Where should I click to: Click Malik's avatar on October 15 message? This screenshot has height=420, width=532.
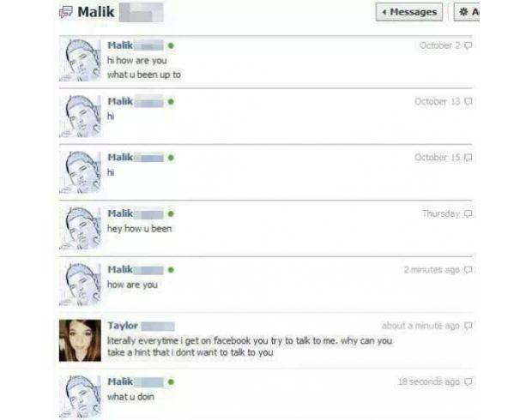pyautogui.click(x=80, y=172)
